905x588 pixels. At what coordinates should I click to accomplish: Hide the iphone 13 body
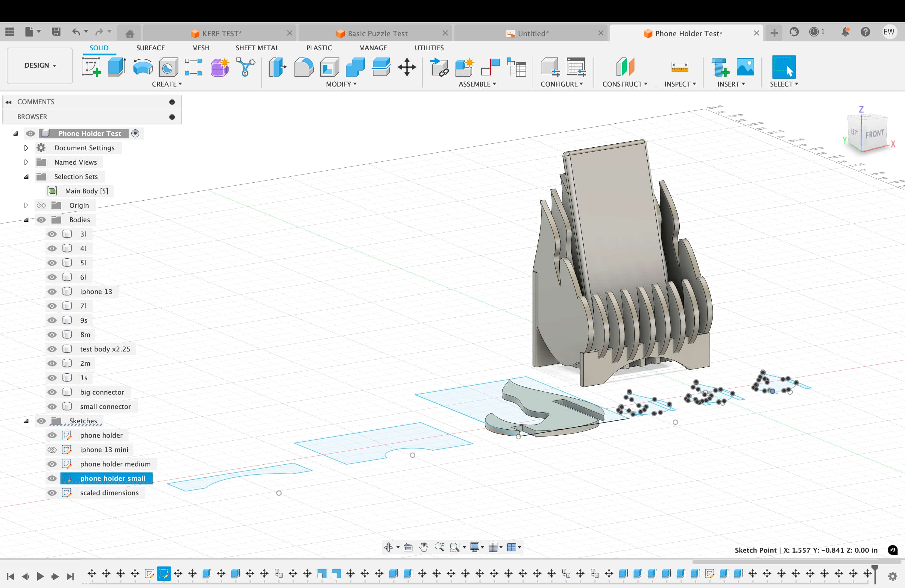tap(52, 292)
